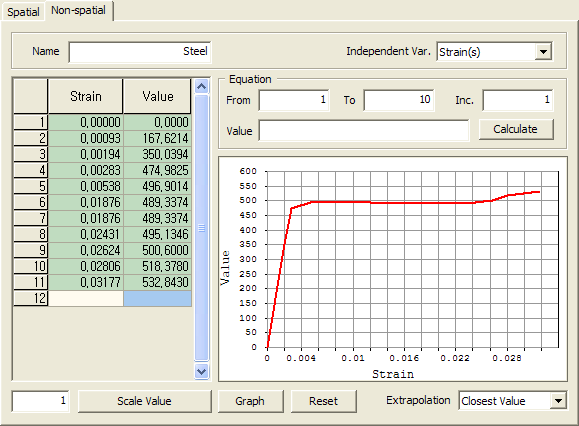
Task: Click strain cell 0,00093
Action: [86, 138]
